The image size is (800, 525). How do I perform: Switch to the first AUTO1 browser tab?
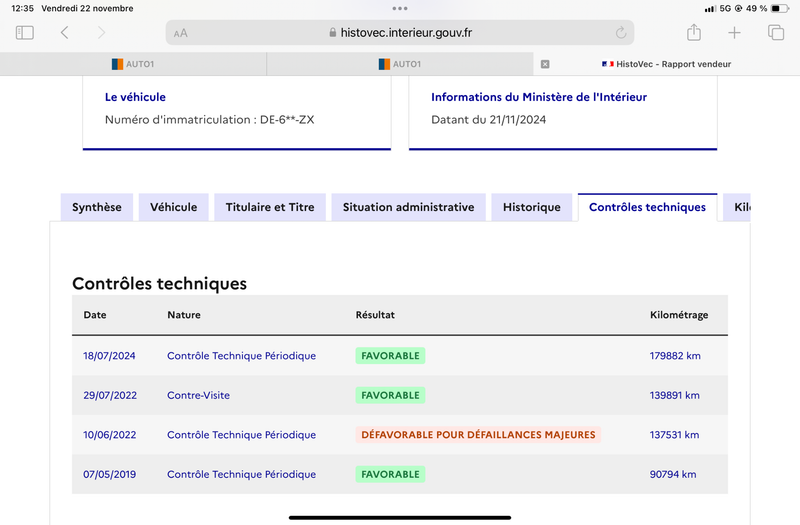click(133, 64)
